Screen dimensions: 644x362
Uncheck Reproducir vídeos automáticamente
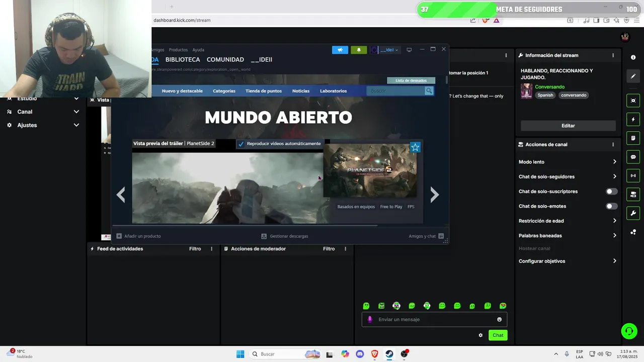(x=241, y=144)
